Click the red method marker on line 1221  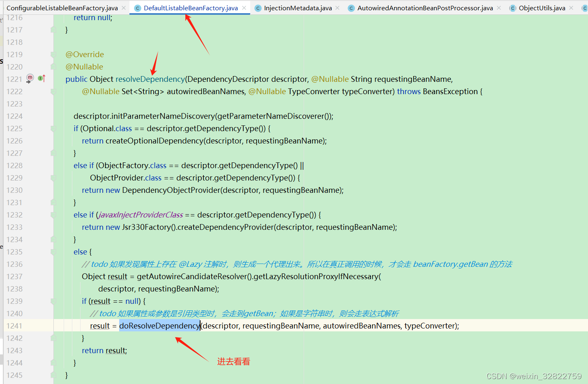(30, 78)
